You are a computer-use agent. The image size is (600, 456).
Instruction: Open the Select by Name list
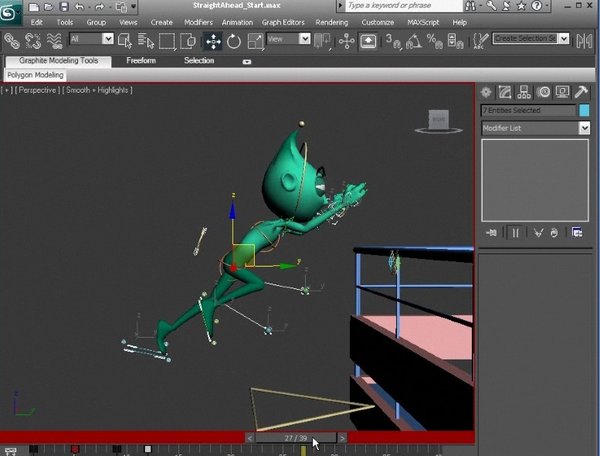tap(145, 41)
